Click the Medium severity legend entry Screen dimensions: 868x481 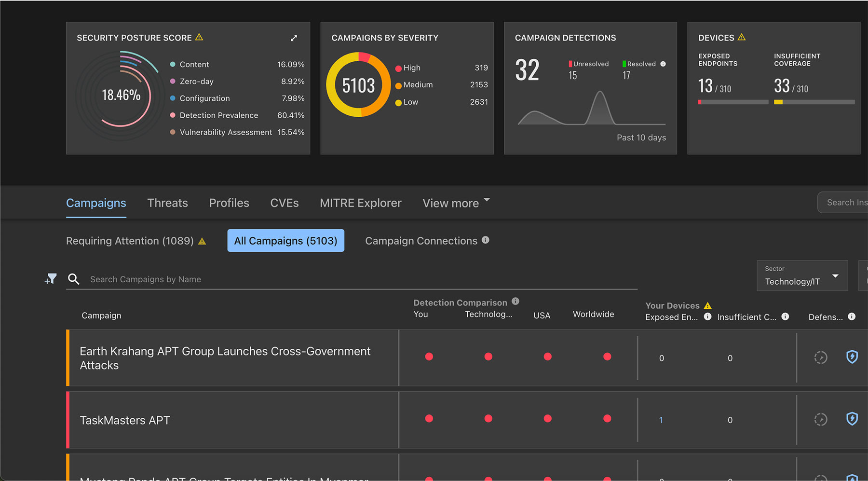(x=441, y=85)
